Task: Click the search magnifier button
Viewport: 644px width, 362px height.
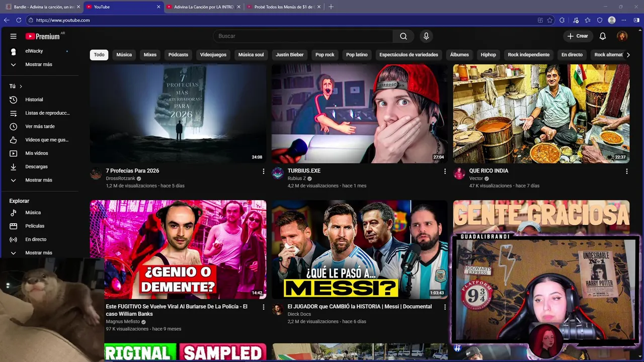Action: pos(404,36)
